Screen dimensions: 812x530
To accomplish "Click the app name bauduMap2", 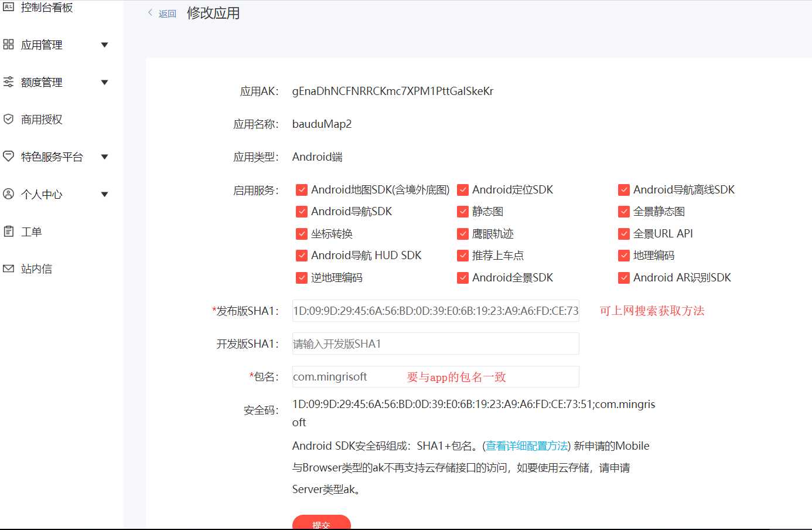I will coord(322,124).
